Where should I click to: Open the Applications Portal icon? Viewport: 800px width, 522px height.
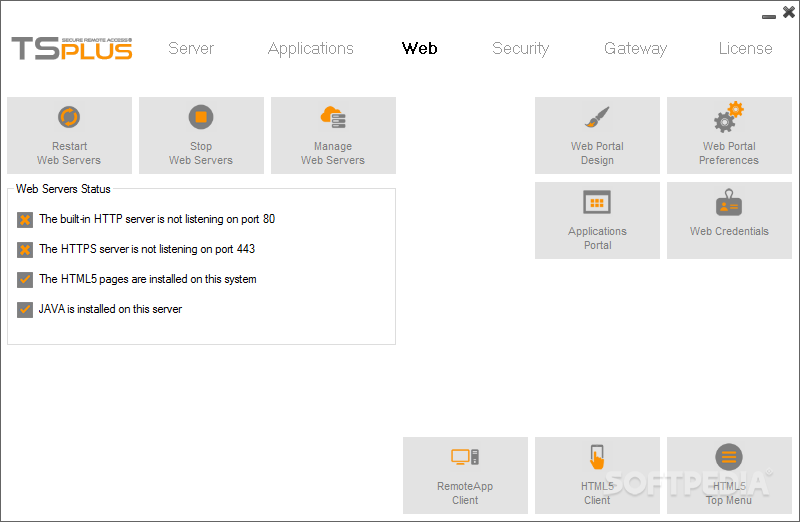point(597,203)
